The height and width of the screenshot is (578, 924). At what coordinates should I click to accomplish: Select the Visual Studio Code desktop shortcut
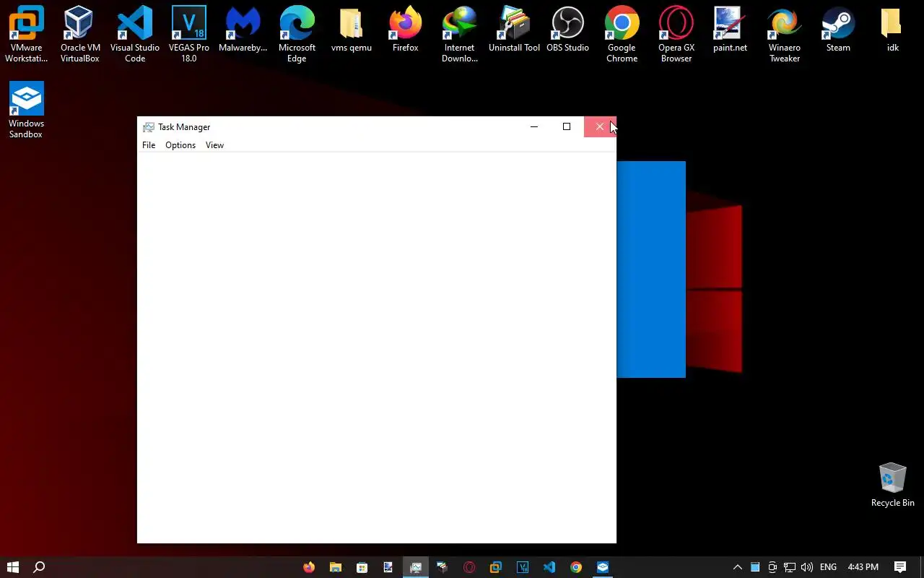click(134, 33)
